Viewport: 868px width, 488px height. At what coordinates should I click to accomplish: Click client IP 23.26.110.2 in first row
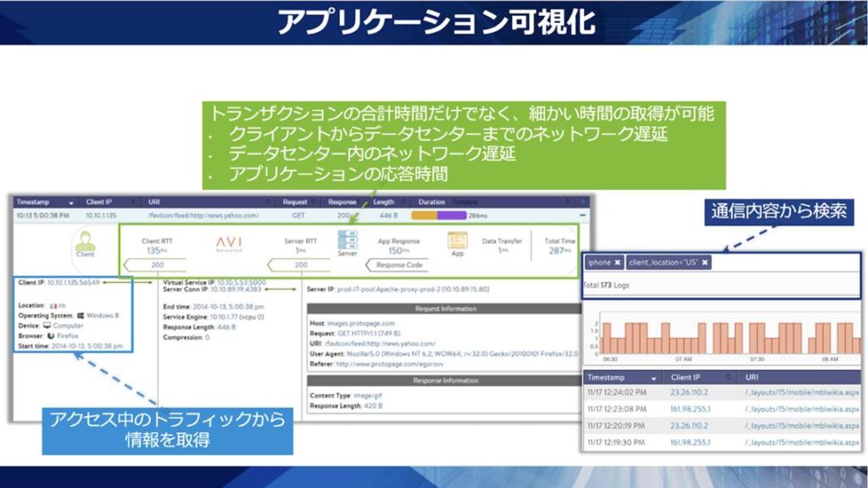(x=689, y=393)
